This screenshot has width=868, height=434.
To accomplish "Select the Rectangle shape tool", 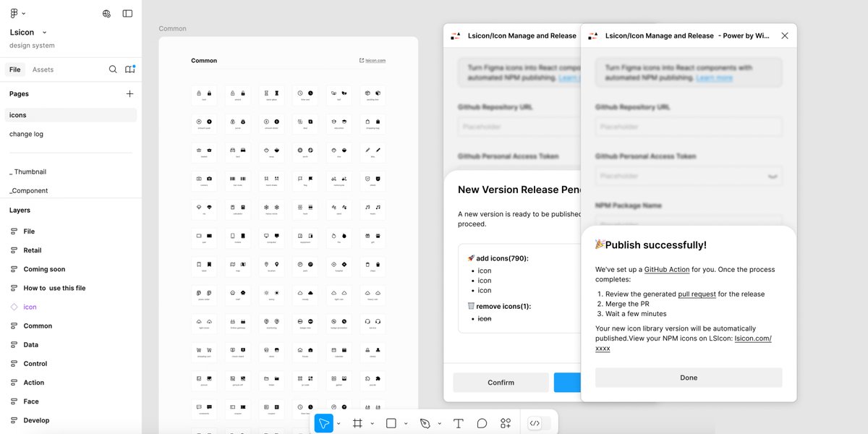I will click(391, 423).
